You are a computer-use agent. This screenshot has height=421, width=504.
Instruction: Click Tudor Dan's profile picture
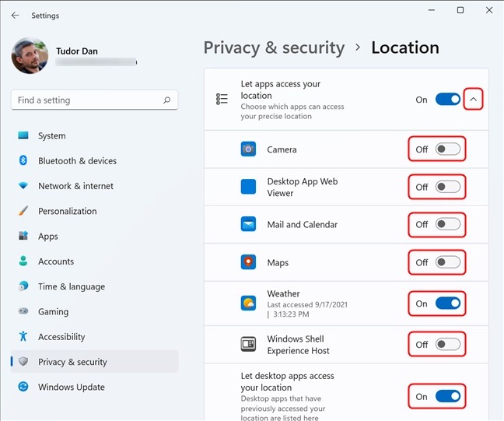30,55
